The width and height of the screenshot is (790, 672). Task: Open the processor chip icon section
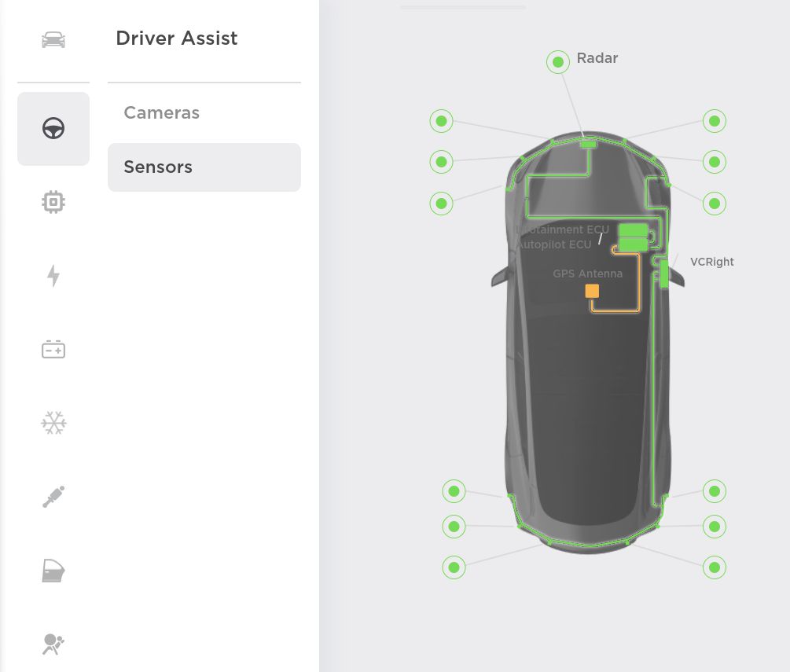pyautogui.click(x=53, y=202)
